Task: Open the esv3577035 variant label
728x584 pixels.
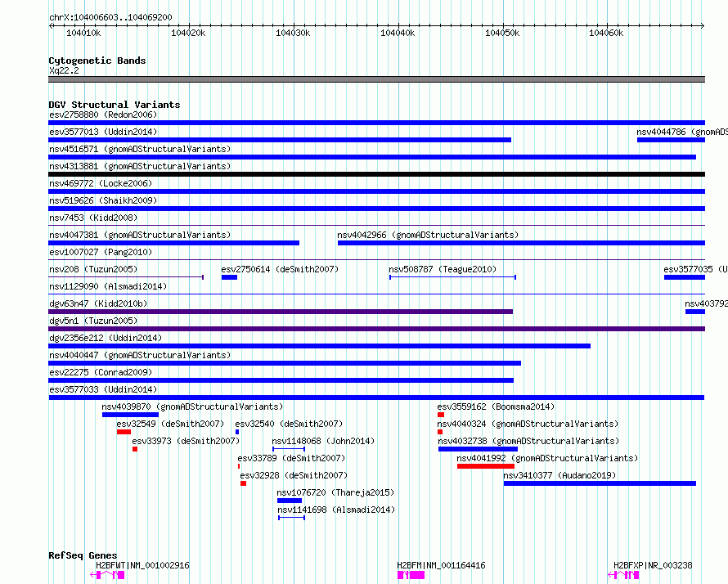Action: pos(695,269)
